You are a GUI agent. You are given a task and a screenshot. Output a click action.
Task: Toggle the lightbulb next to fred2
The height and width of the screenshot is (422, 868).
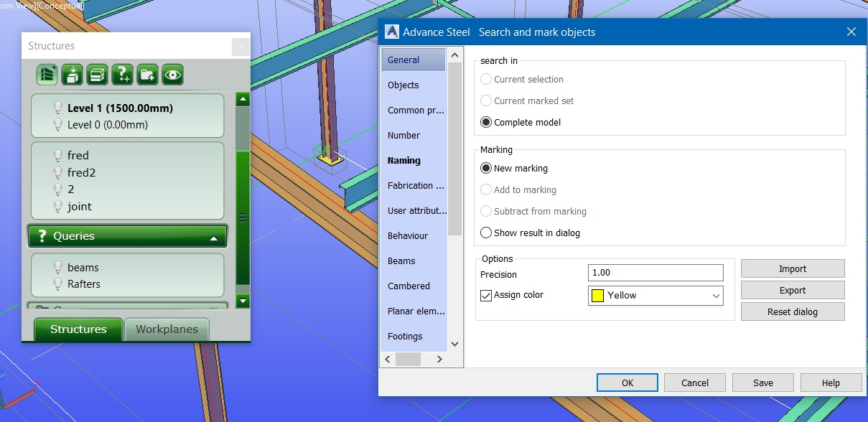click(58, 173)
